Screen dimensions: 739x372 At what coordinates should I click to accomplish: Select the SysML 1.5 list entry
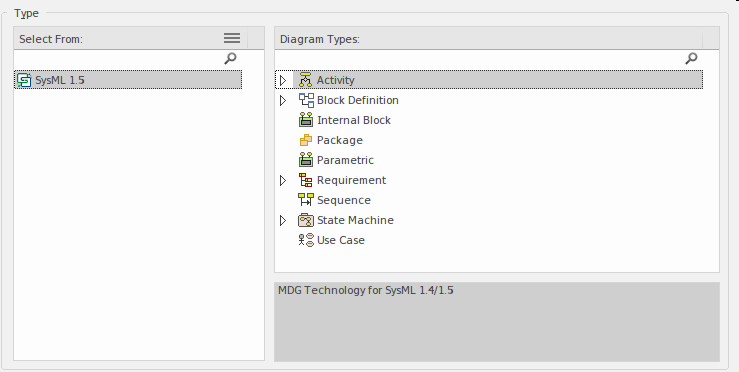tap(128, 80)
